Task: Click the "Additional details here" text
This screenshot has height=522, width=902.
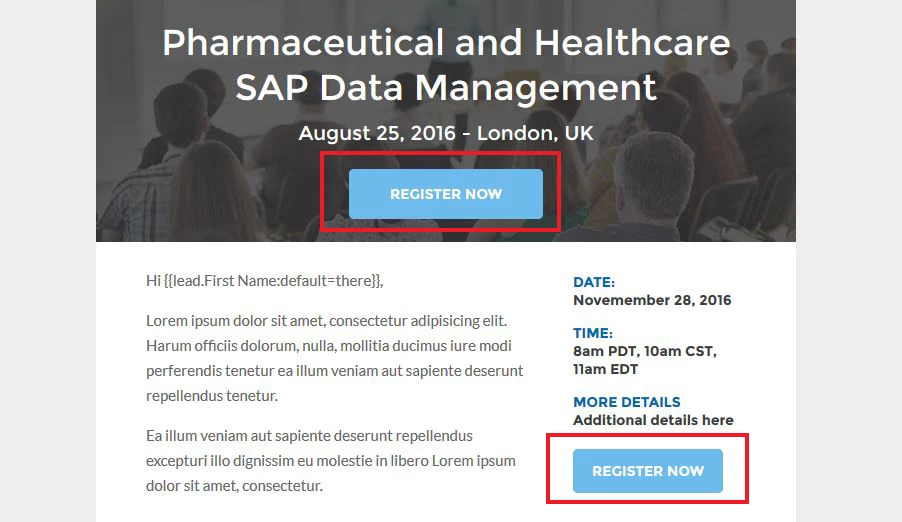Action: tap(653, 420)
